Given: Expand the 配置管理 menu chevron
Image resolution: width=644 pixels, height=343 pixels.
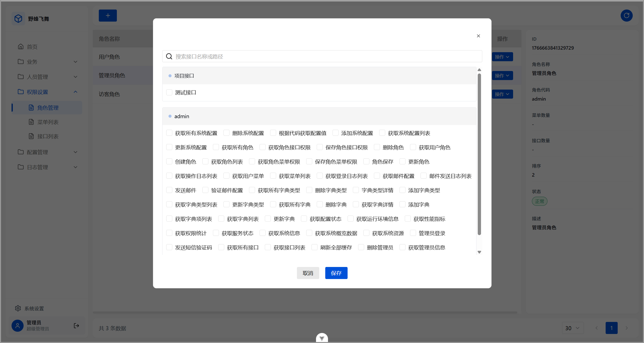Looking at the screenshot, I should (75, 152).
